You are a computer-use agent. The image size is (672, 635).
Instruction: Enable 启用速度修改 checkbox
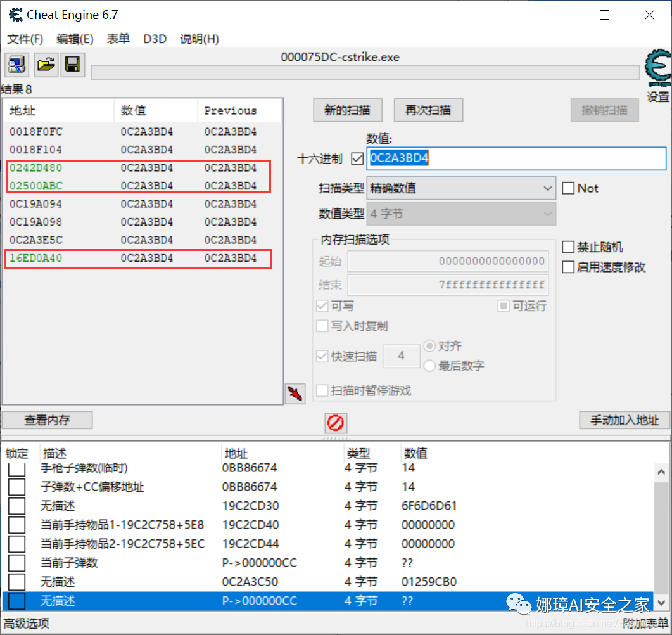coord(568,267)
